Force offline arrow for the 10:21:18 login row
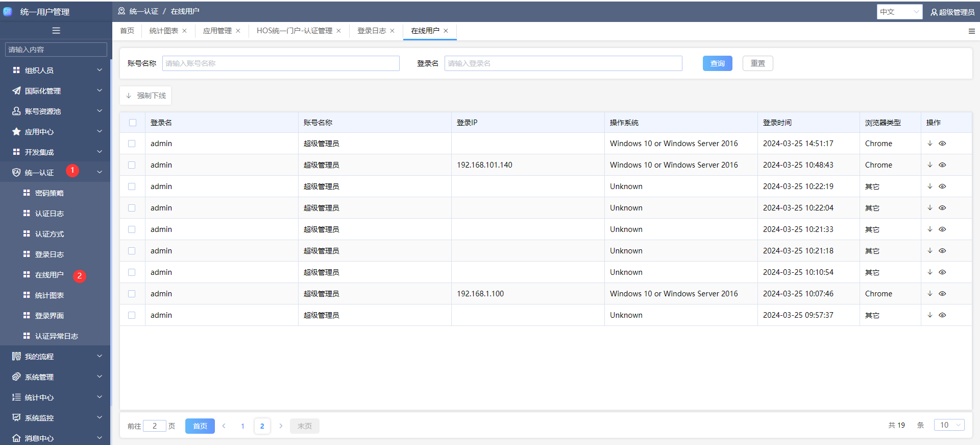This screenshot has width=980, height=445. point(930,251)
